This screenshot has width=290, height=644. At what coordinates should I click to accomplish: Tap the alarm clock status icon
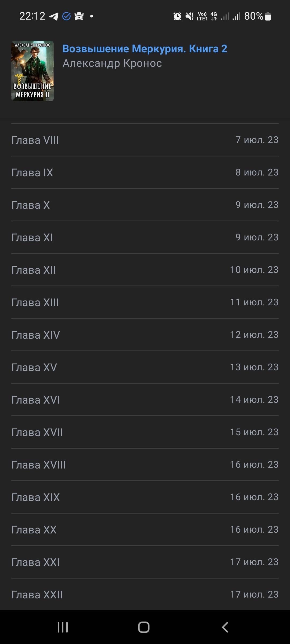click(x=177, y=16)
